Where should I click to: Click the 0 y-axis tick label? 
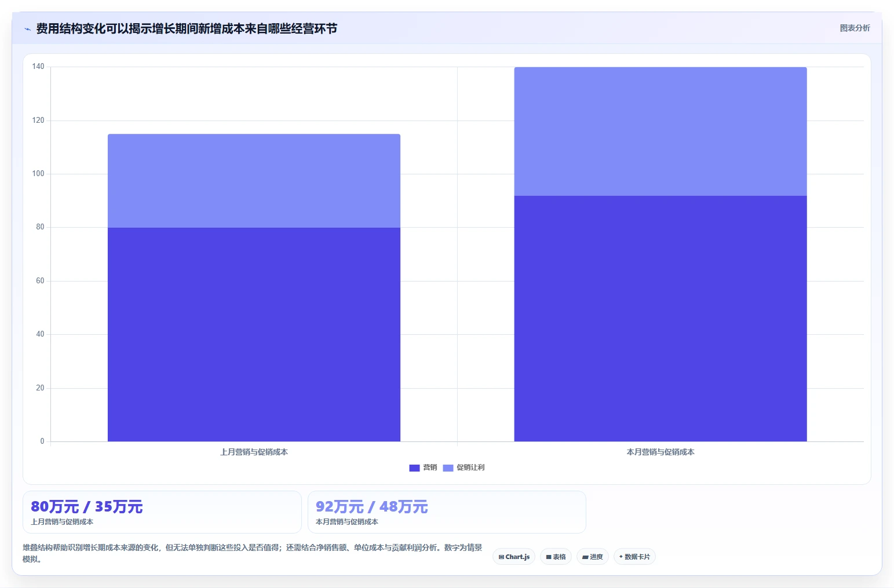[42, 441]
